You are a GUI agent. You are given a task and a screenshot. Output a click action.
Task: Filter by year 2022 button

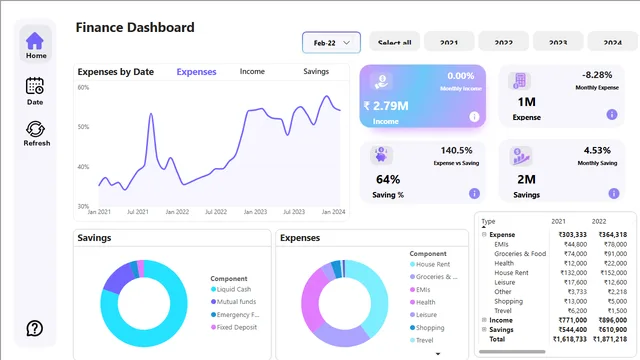(503, 42)
